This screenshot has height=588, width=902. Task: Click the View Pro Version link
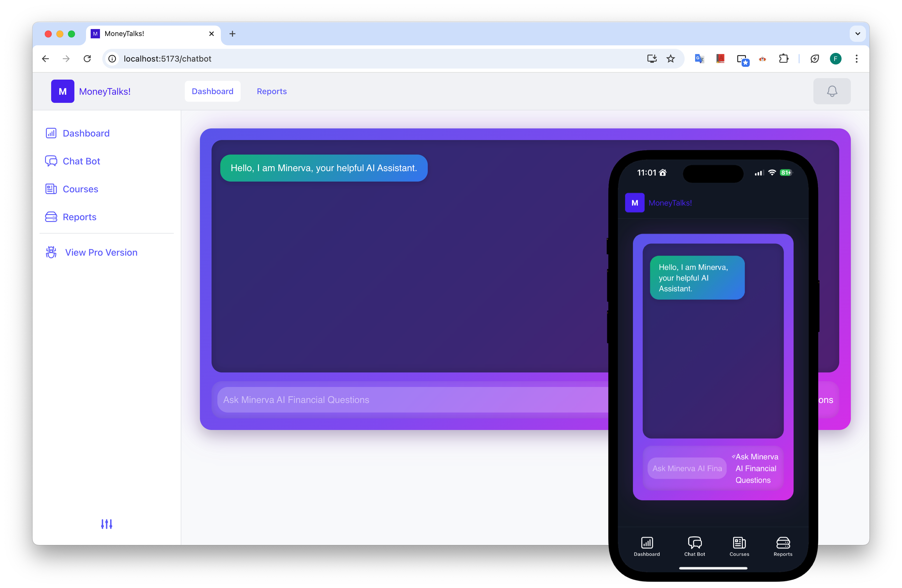click(x=101, y=252)
